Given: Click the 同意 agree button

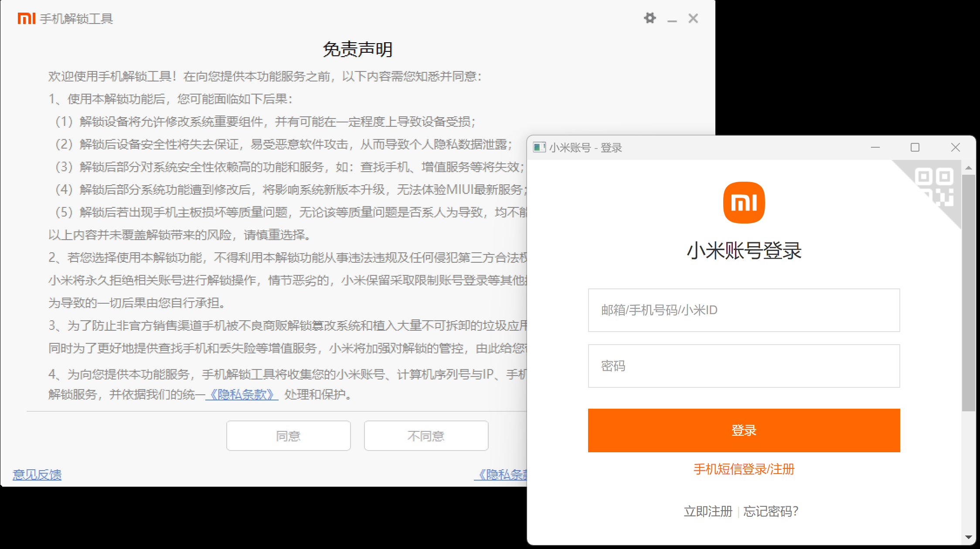Looking at the screenshot, I should 288,436.
